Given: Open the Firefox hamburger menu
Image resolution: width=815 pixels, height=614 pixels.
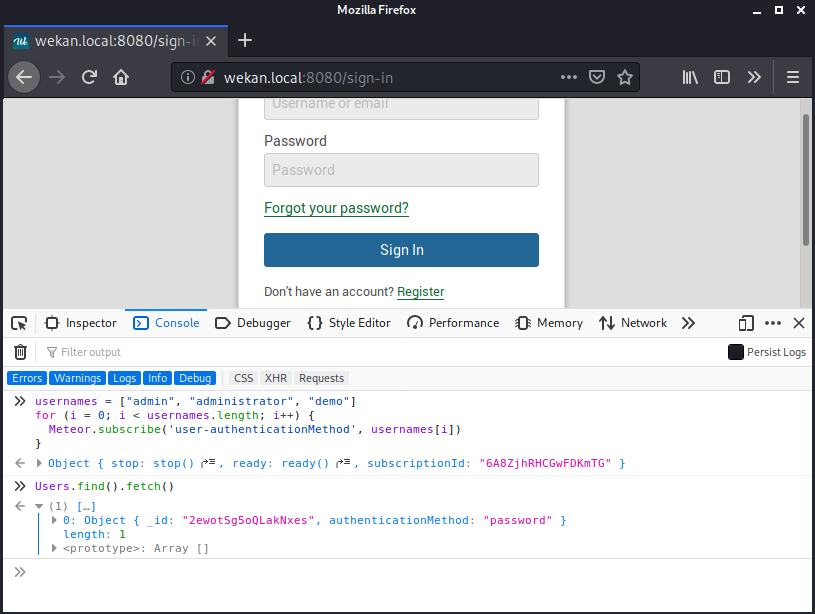Looking at the screenshot, I should click(x=793, y=77).
